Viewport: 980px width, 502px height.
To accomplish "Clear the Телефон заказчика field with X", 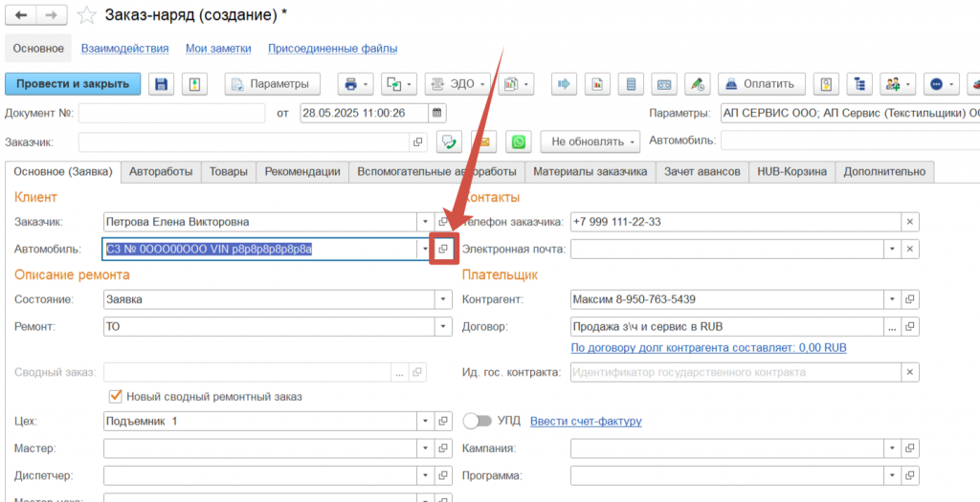I will pyautogui.click(x=909, y=222).
